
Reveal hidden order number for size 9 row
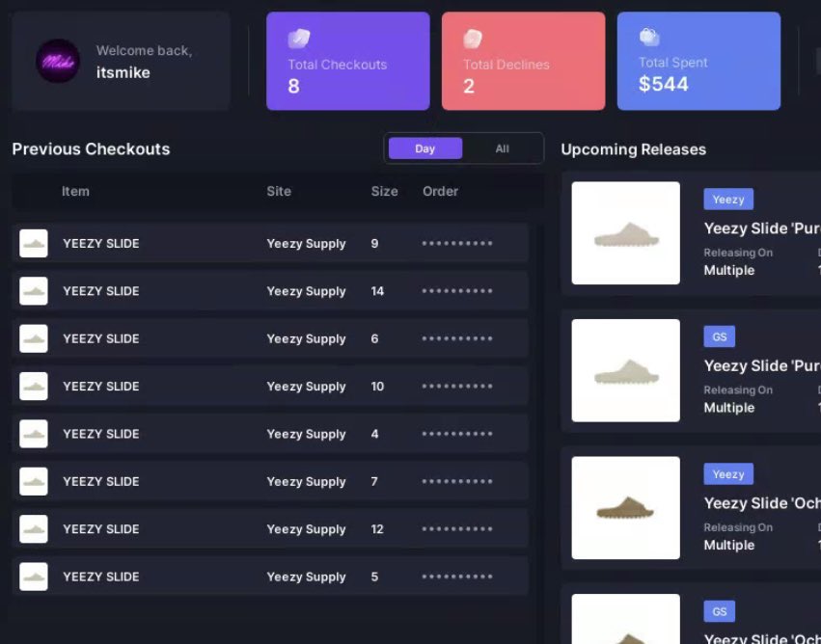pyautogui.click(x=457, y=243)
